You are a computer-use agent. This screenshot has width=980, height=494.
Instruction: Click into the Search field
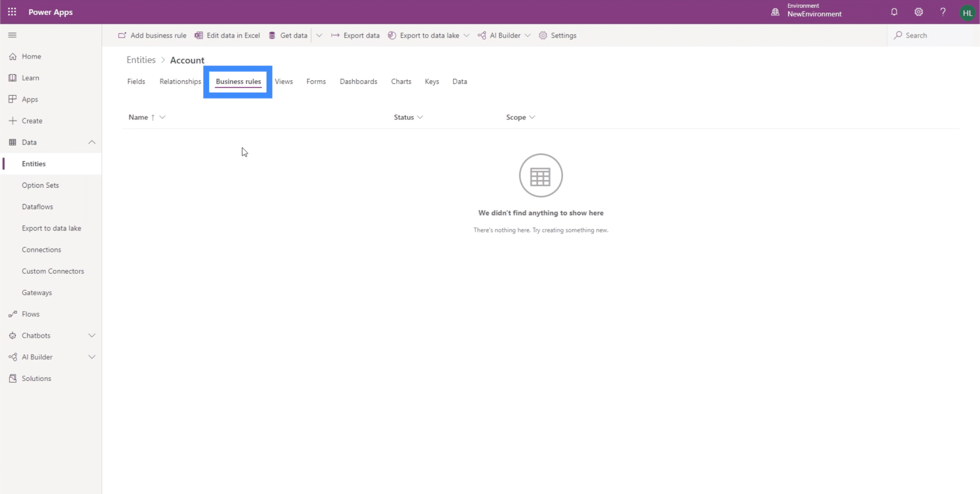click(x=933, y=35)
